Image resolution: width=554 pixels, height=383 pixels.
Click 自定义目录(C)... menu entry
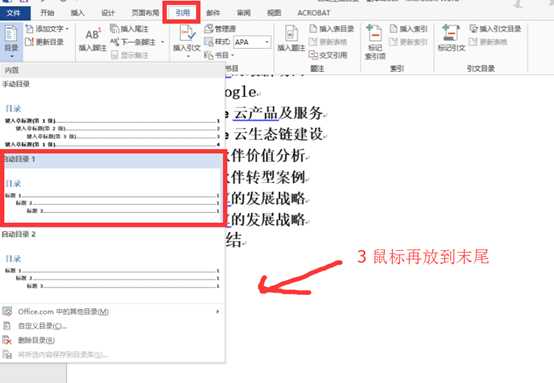(112, 326)
